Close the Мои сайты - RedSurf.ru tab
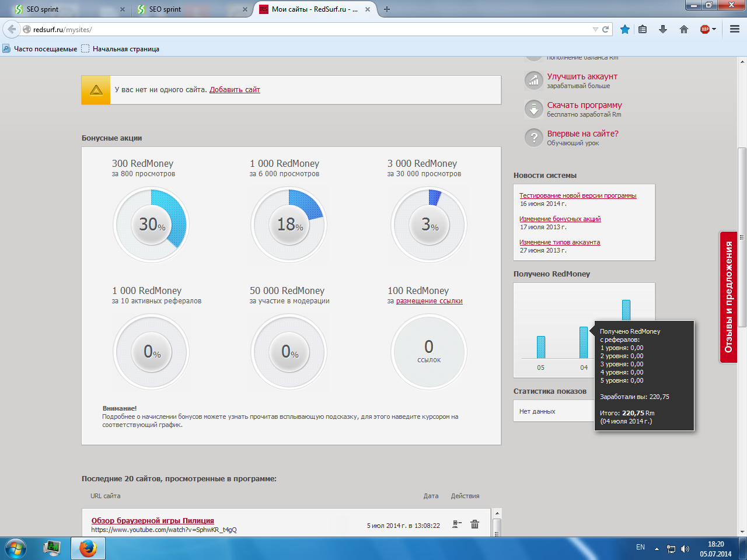 (x=368, y=9)
